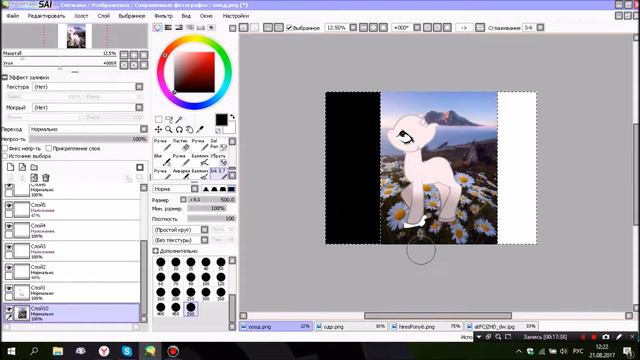Image resolution: width=640 pixels, height=360 pixels.
Task: Open Skype from the taskbar
Action: click(127, 351)
